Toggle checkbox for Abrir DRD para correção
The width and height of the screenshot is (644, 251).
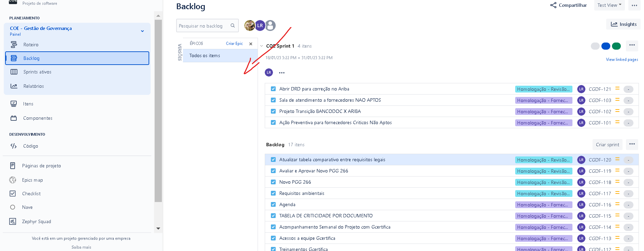click(273, 89)
